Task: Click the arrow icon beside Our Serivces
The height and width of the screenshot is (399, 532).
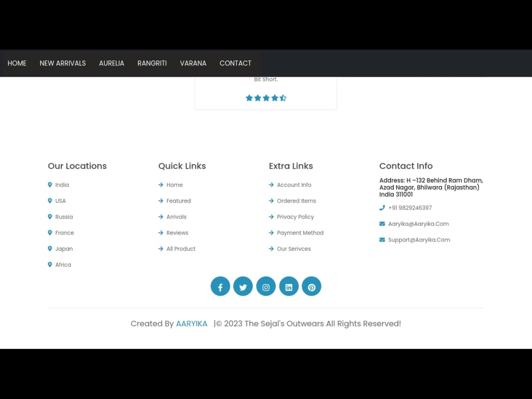Action: (x=271, y=248)
